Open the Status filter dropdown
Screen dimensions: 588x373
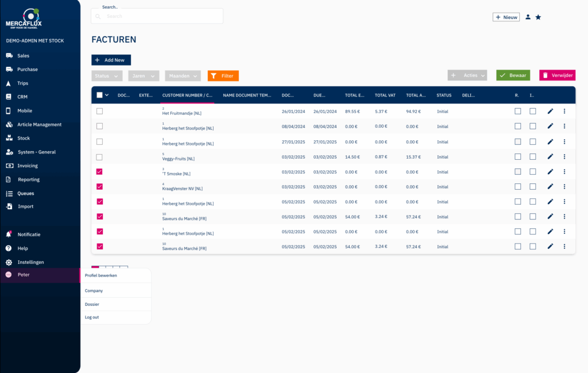tap(107, 76)
